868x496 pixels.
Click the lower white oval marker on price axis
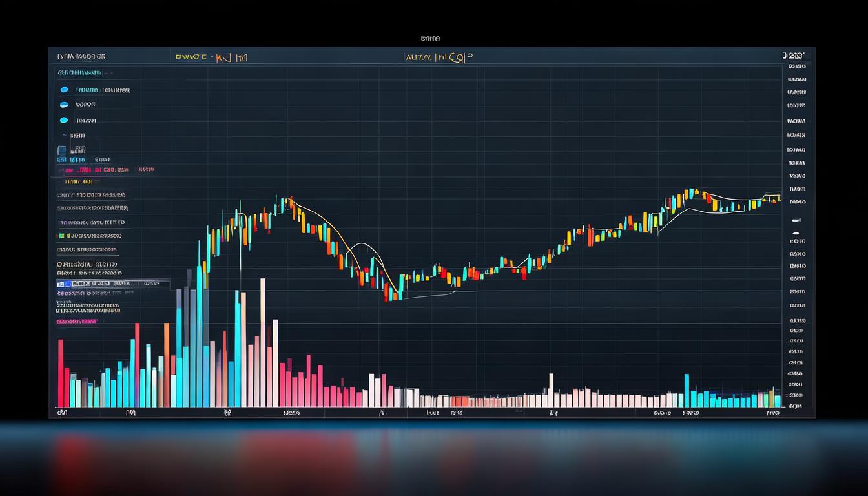click(795, 233)
